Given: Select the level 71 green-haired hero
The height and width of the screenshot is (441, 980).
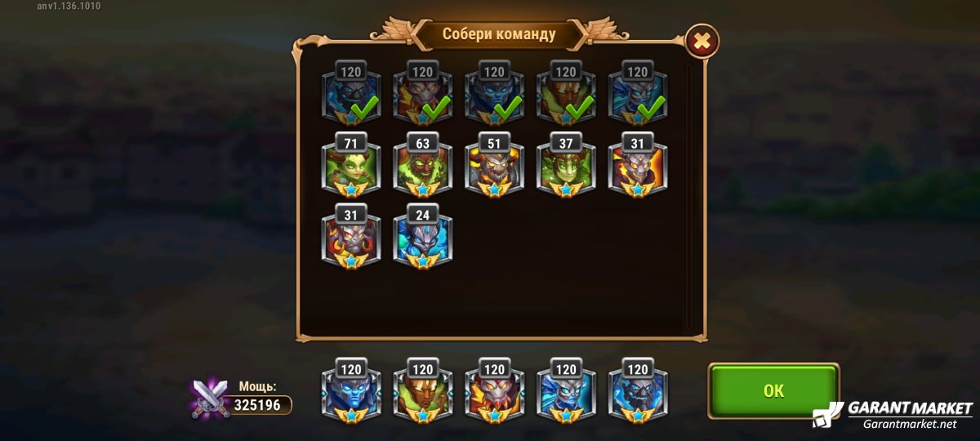Looking at the screenshot, I should [351, 167].
